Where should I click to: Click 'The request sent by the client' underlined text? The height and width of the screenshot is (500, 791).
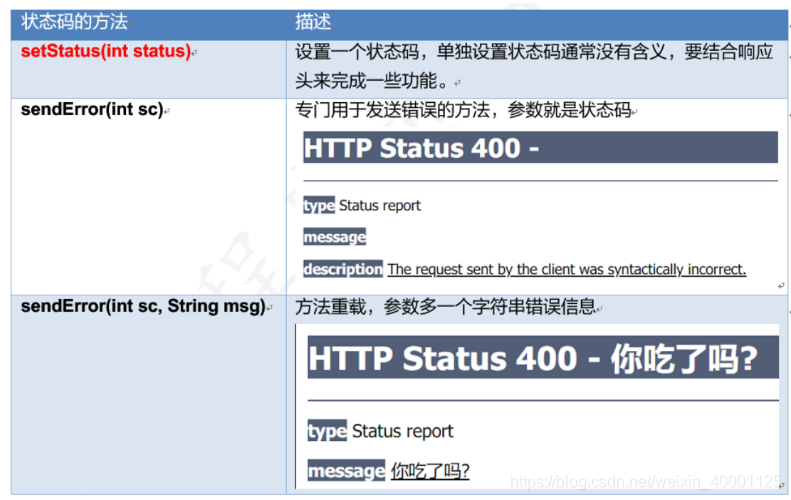[x=567, y=269]
